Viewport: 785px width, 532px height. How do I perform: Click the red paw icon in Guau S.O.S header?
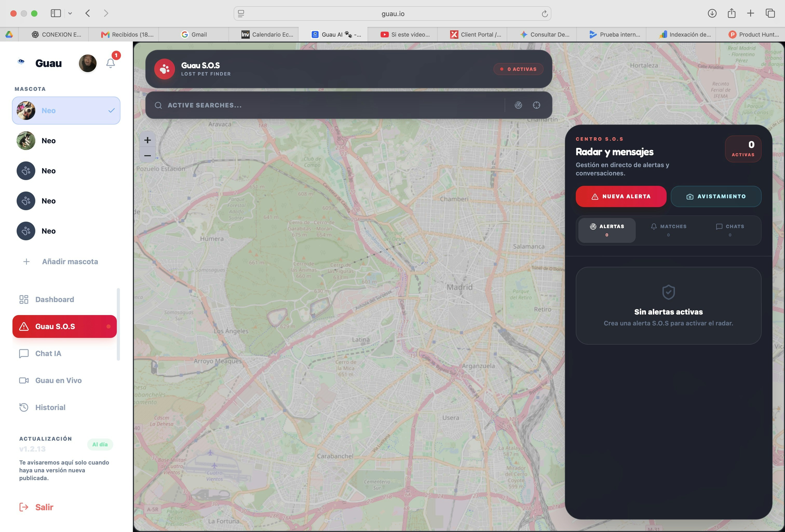[165, 69]
